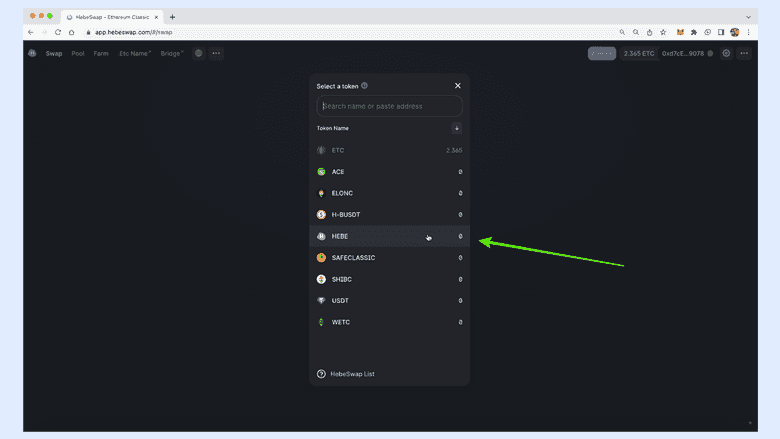The image size is (780, 439).
Task: Go to the Pool tab
Action: (78, 53)
